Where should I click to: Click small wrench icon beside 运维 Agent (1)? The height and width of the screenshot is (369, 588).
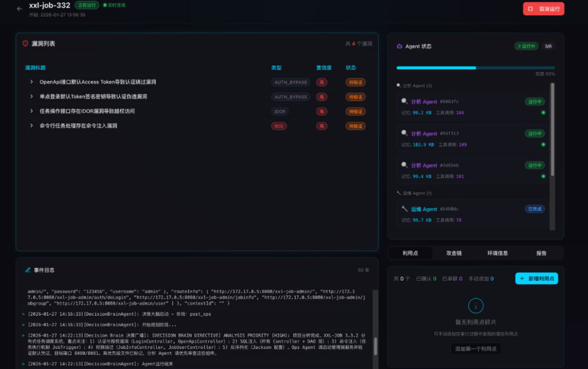(399, 193)
